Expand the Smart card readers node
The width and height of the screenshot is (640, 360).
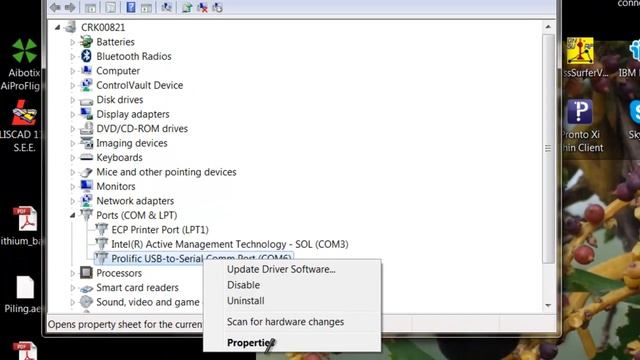tap(73, 288)
